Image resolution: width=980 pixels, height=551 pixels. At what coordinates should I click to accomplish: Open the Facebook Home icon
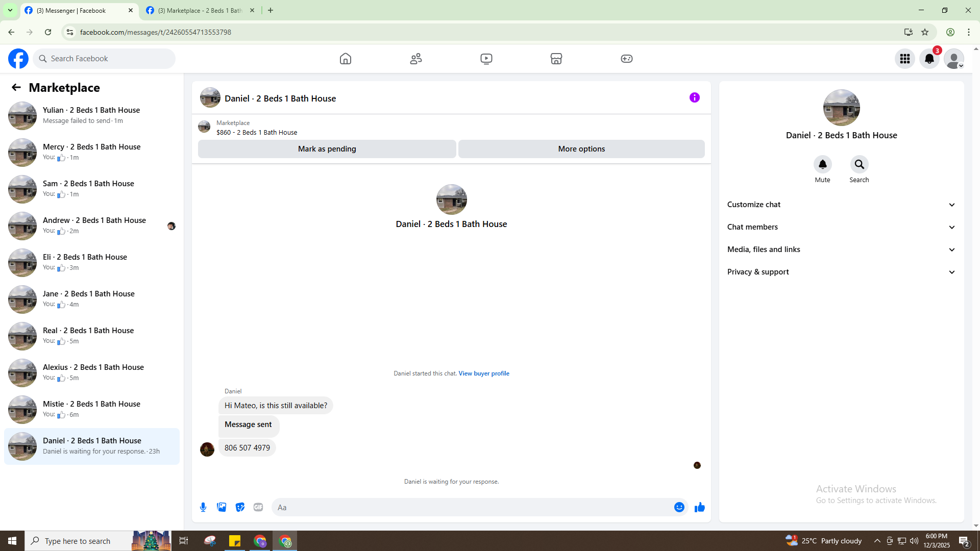tap(346, 59)
